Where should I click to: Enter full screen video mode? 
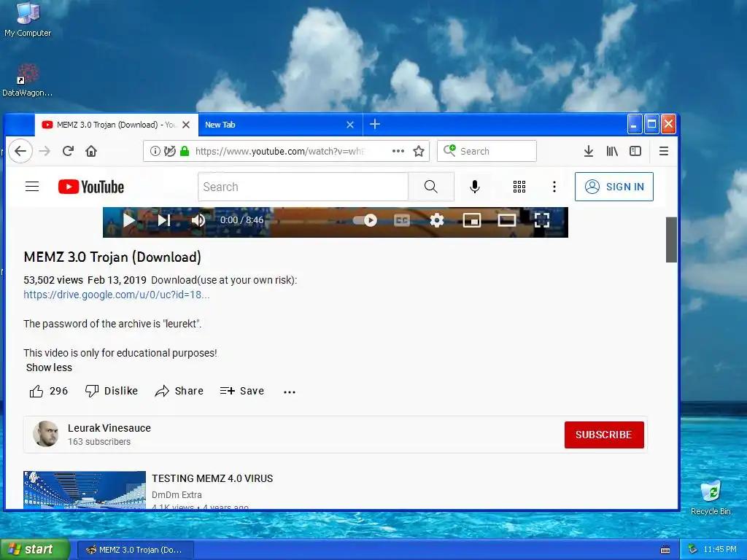[x=542, y=220]
